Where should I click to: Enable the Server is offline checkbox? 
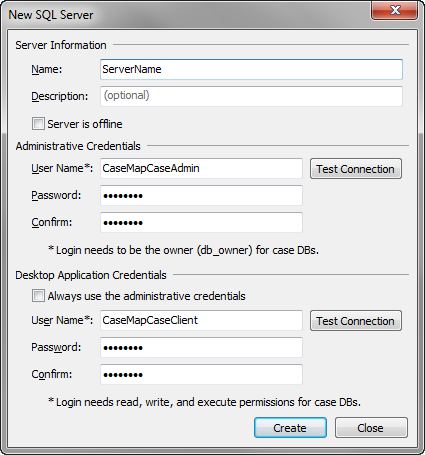coord(38,124)
